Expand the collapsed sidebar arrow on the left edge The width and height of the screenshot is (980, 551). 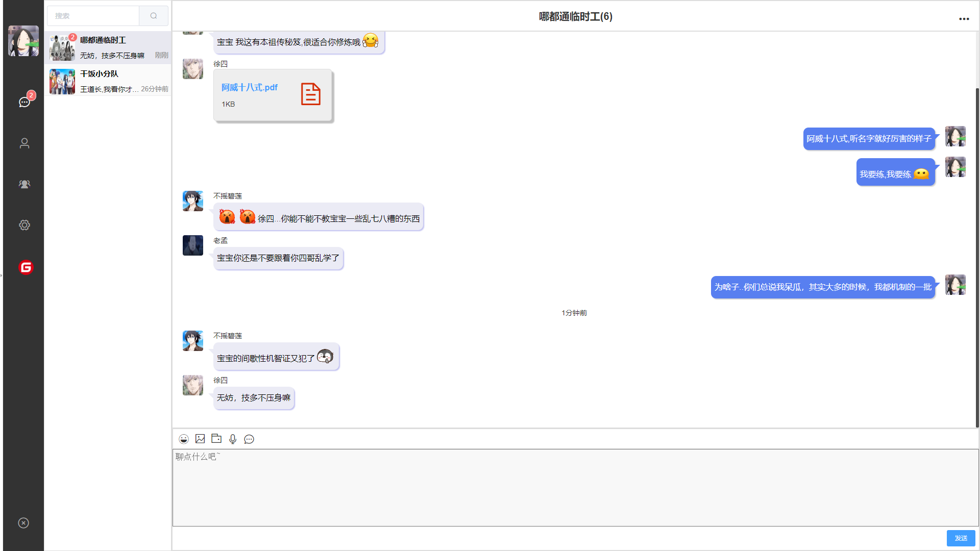click(2, 275)
